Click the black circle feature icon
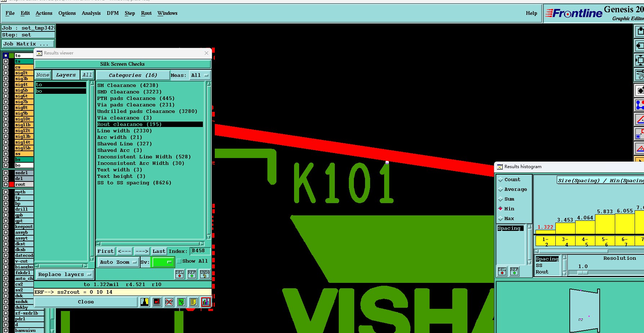Screen dimensions: 644x333 [x=640, y=90]
